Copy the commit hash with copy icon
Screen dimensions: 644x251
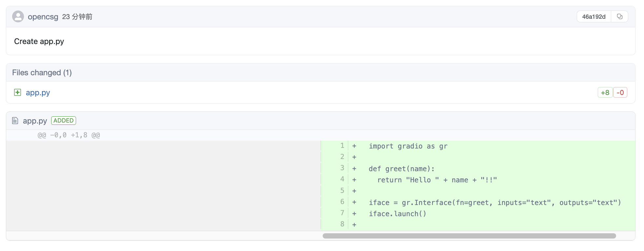[x=619, y=16]
